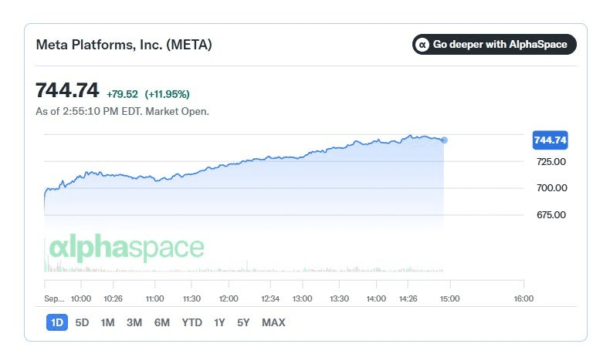This screenshot has height=364, width=610.
Task: Click the 700.00 price axis label
Action: pyautogui.click(x=551, y=188)
